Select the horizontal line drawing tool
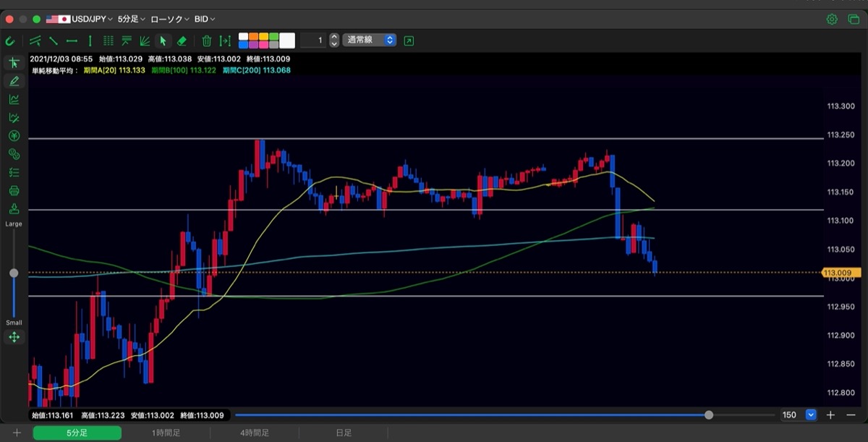This screenshot has height=442, width=868. [x=72, y=41]
